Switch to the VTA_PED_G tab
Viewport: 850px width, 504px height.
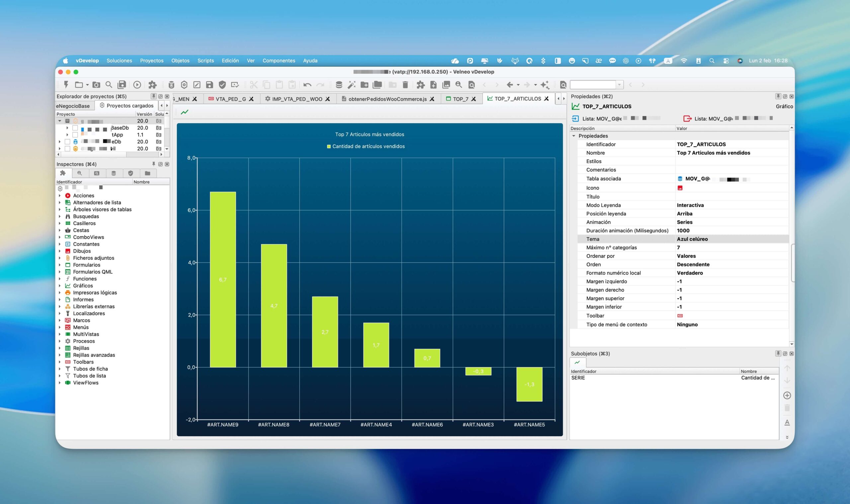230,99
